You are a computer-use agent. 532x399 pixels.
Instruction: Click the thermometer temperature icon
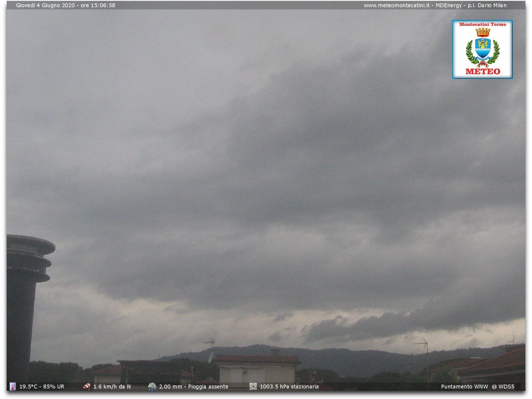coord(13,386)
